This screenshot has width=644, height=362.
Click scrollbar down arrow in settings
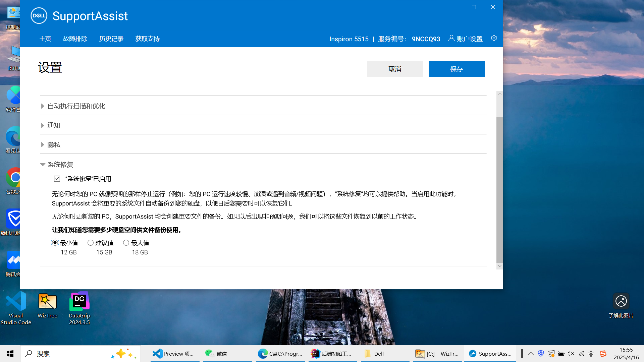499,266
